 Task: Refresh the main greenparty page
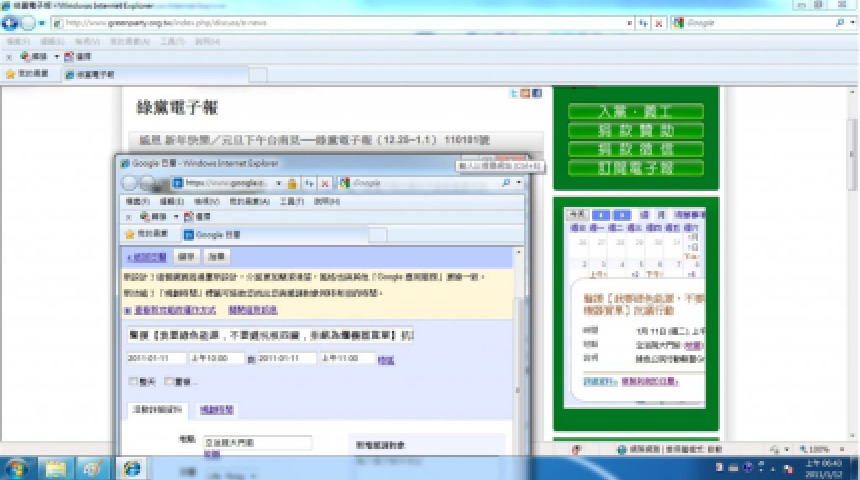tap(643, 23)
